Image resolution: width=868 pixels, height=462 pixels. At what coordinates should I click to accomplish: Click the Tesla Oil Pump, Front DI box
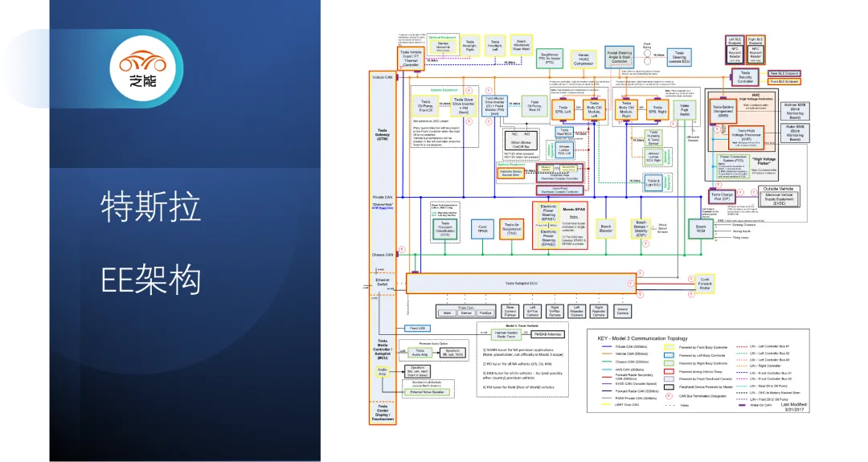[426, 106]
